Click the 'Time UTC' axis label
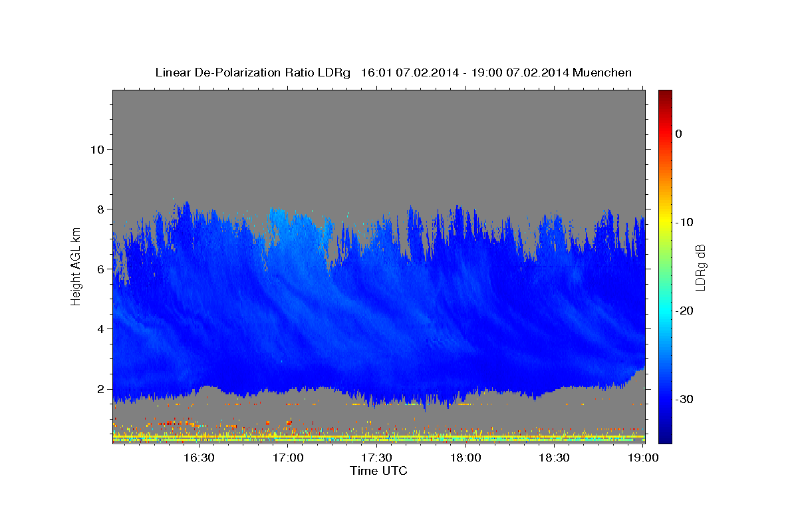798x532 pixels. pyautogui.click(x=378, y=471)
